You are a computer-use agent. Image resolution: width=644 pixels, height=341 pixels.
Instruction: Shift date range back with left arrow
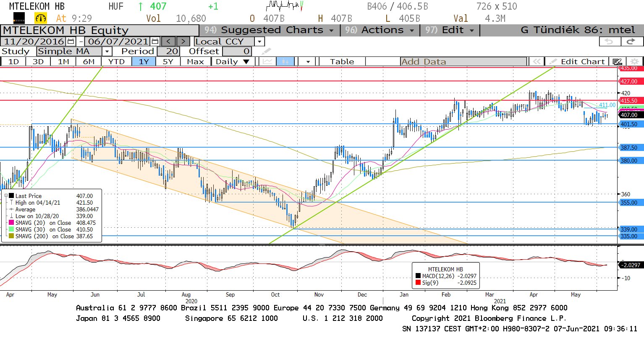(x=168, y=42)
